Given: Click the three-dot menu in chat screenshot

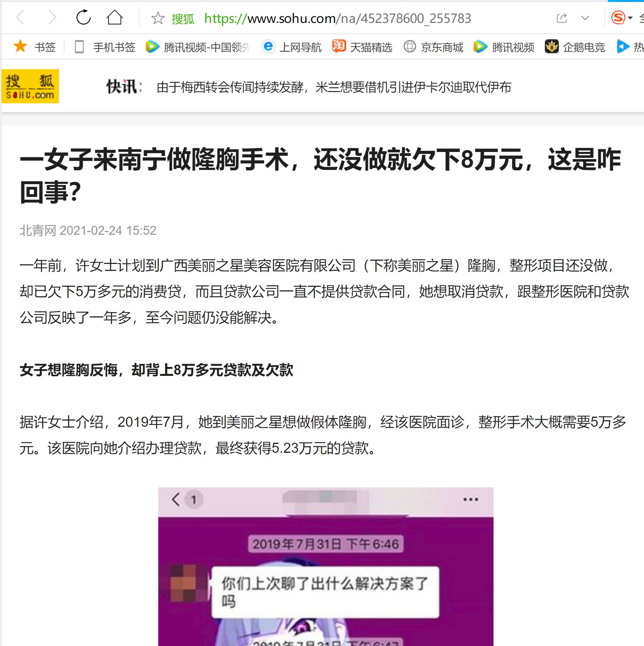Looking at the screenshot, I should (471, 499).
